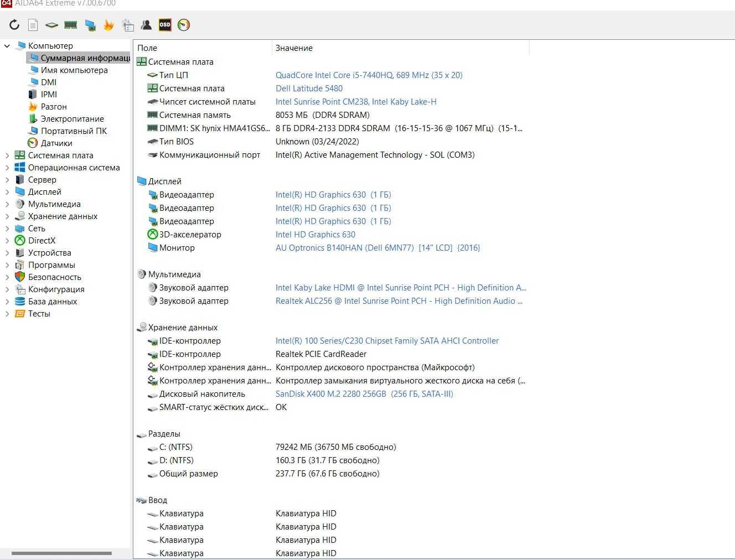
Task: Click the Тип BIOS row
Action: point(332,142)
